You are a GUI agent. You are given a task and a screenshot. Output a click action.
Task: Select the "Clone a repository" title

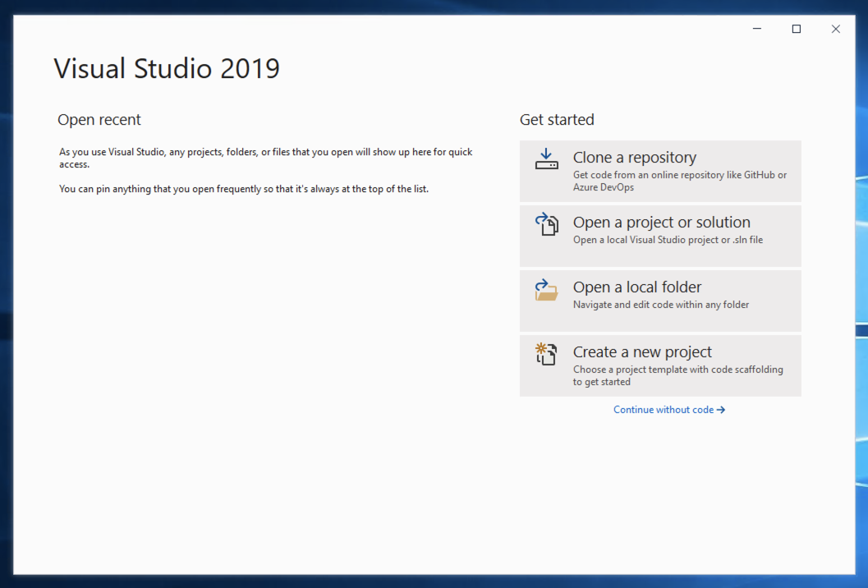634,158
